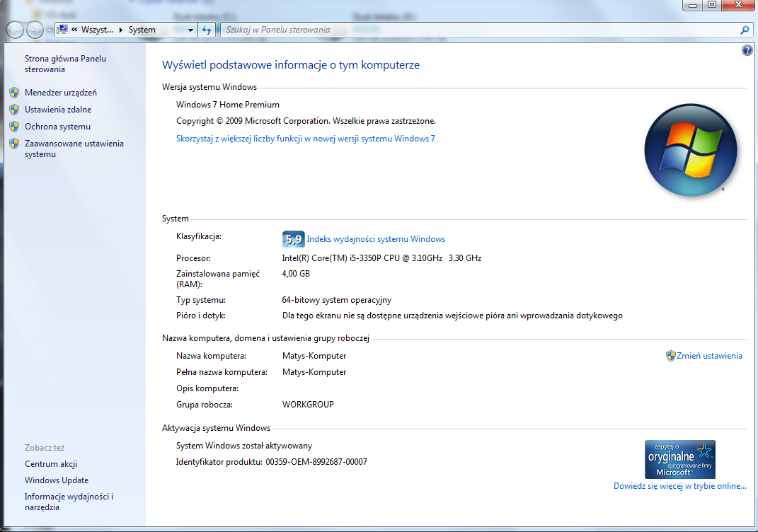
Task: Maximize the System window
Action: (x=712, y=5)
